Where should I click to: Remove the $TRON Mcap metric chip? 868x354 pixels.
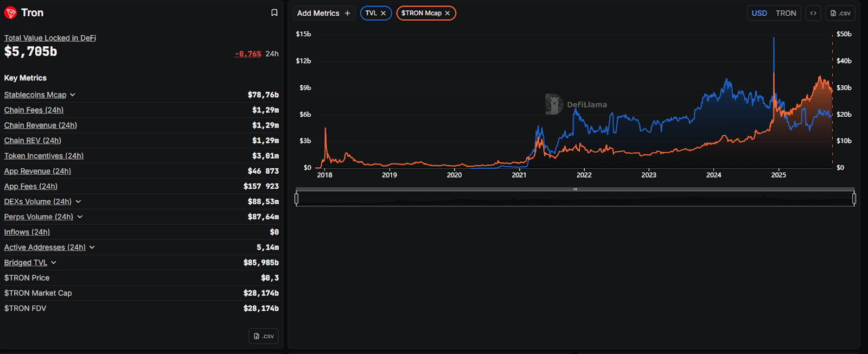[448, 13]
